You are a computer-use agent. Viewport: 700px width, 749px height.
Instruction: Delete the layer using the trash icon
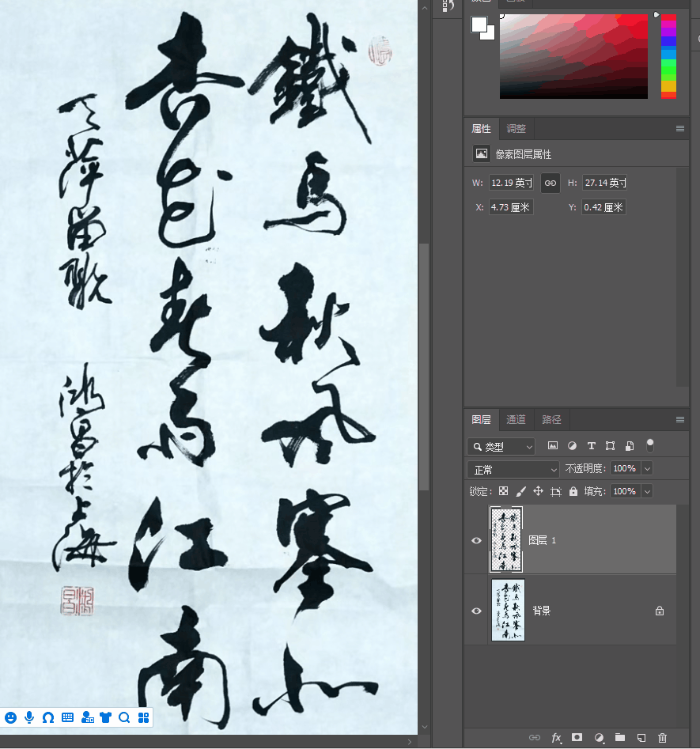tap(663, 737)
